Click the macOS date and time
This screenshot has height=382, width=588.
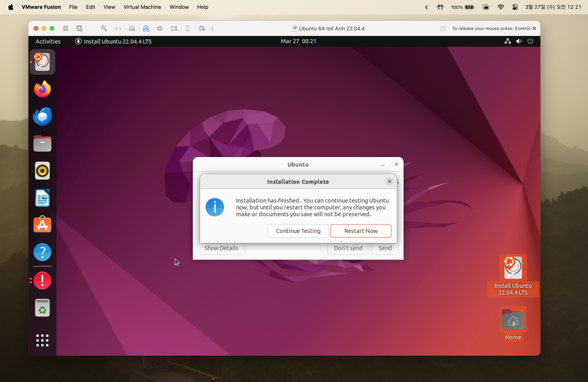[553, 7]
